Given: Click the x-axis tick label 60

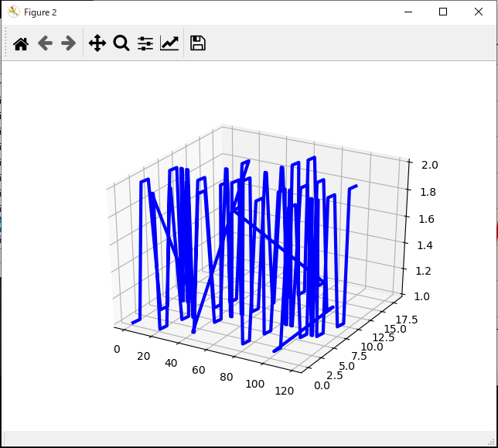Looking at the screenshot, I should pos(199,370).
